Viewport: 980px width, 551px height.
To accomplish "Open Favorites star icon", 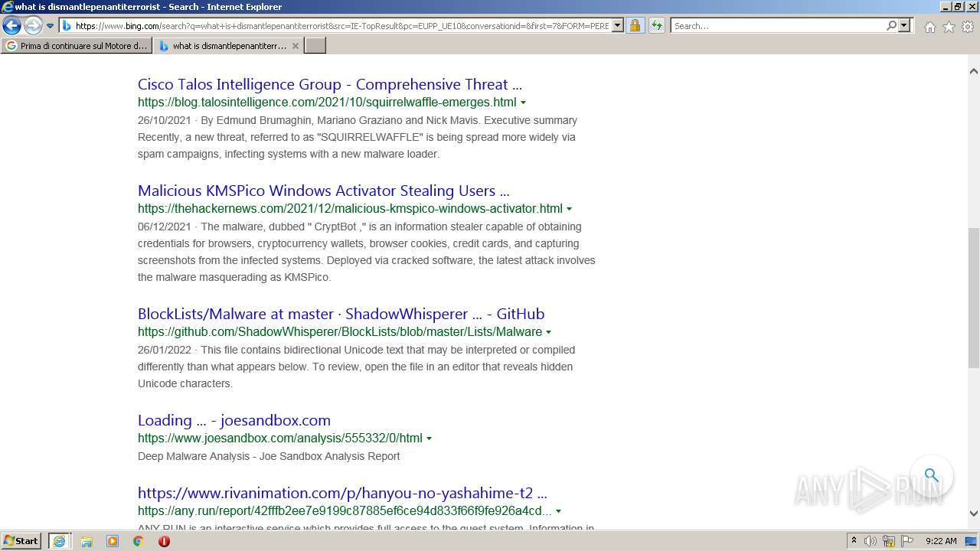I will [949, 27].
